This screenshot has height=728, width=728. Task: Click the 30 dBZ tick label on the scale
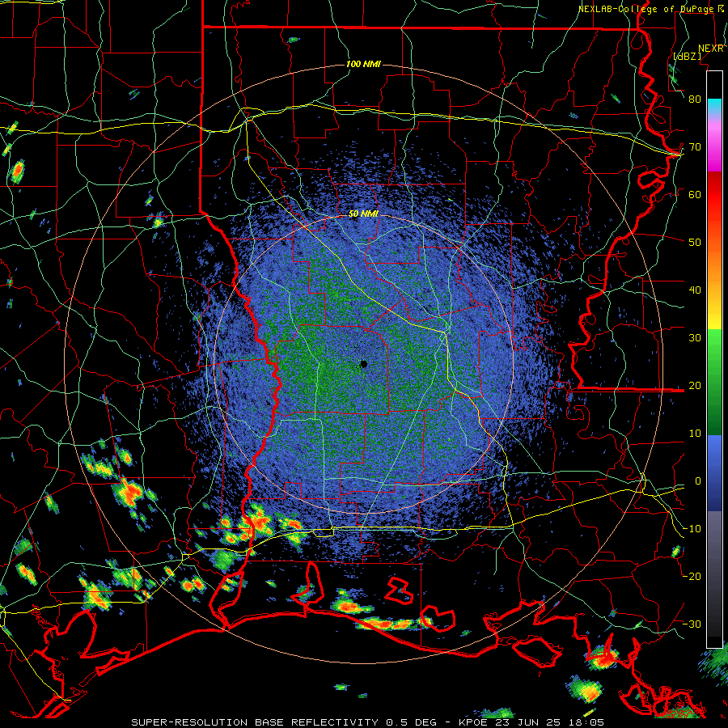(x=695, y=338)
